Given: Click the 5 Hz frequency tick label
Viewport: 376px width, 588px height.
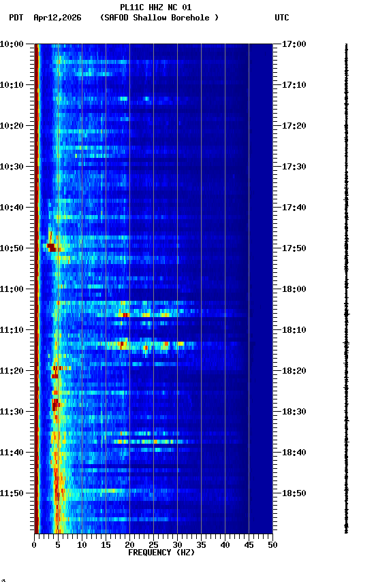Looking at the screenshot, I should [58, 545].
